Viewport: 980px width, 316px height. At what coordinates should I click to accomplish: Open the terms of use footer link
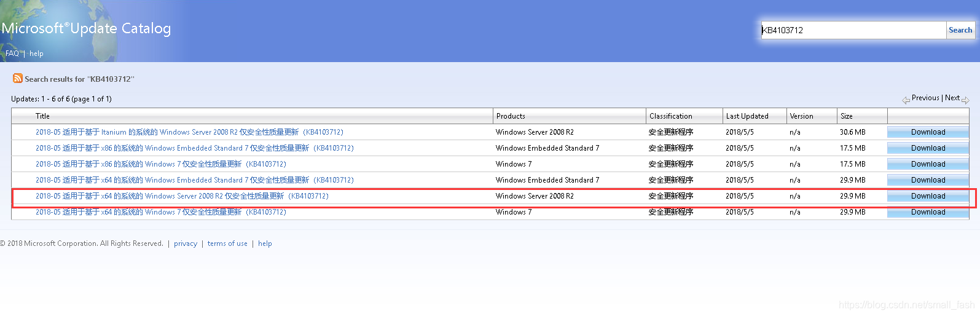pos(227,243)
